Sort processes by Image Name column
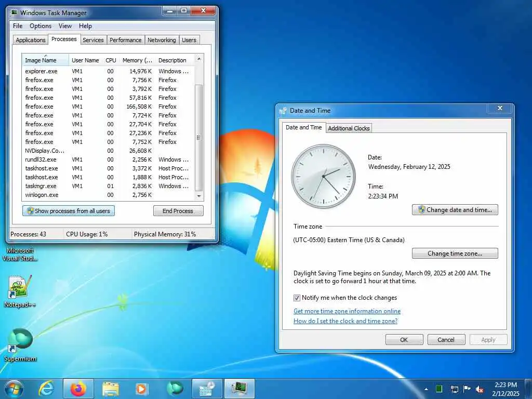The image size is (532, 399). (x=46, y=60)
